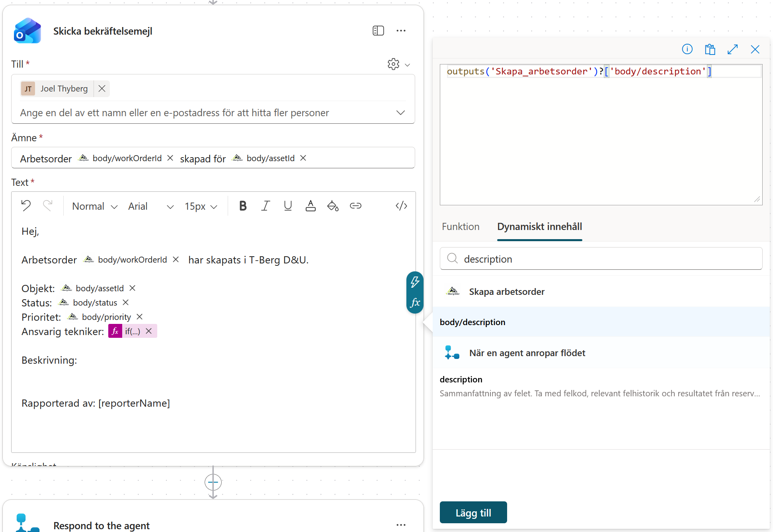Open the fx expression editor
Viewport: 773px width, 532px height.
tap(415, 303)
